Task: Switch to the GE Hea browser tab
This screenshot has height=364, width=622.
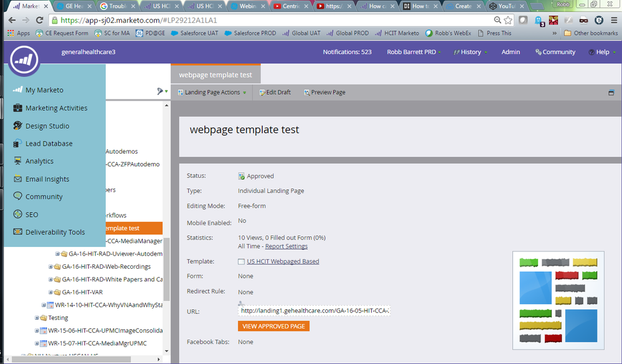Action: pyautogui.click(x=75, y=6)
